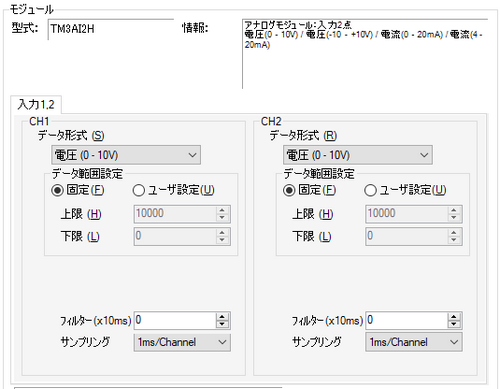Open CH1 サンプリング 1ms/Channel dropdown
The image size is (500, 389).
[182, 342]
